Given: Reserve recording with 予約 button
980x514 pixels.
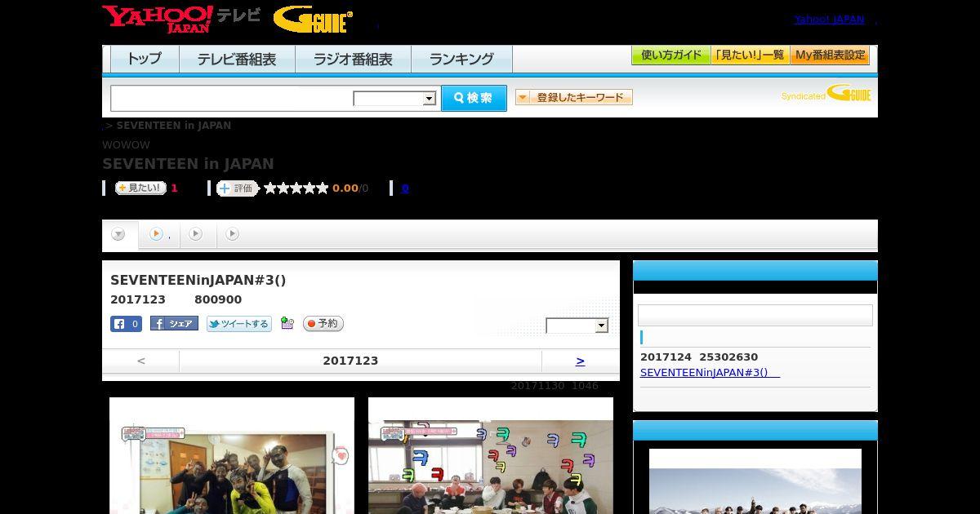Looking at the screenshot, I should [323, 324].
